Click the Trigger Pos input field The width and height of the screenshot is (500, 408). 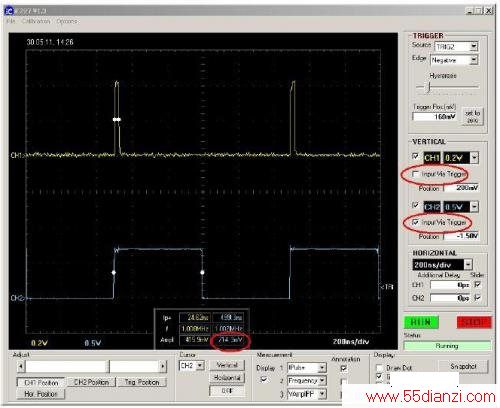(434, 117)
